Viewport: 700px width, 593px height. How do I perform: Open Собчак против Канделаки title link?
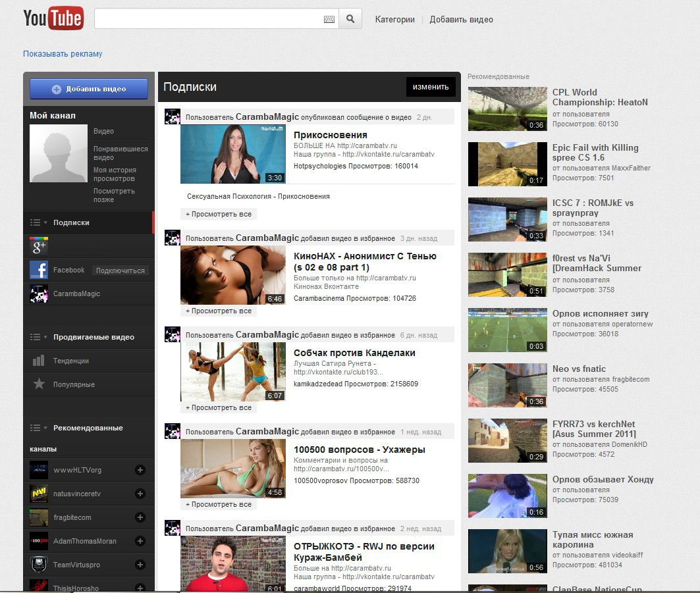(x=354, y=353)
